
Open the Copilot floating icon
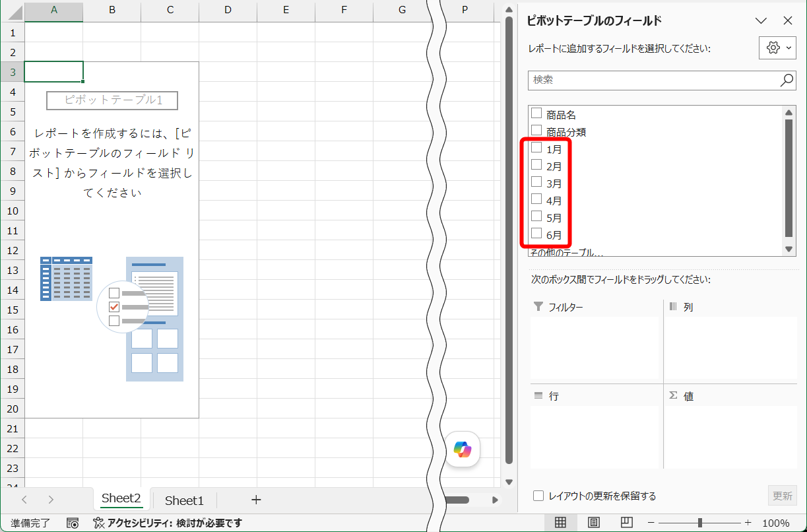pyautogui.click(x=463, y=450)
